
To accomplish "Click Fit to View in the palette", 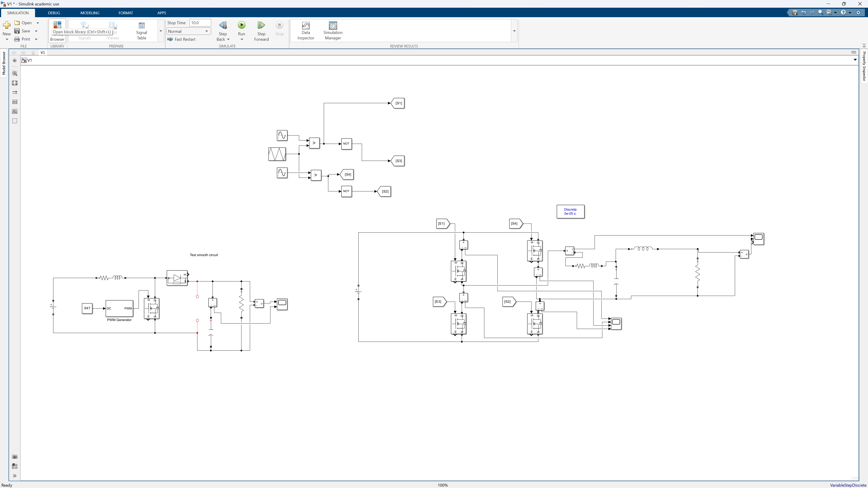I will pos(14,83).
